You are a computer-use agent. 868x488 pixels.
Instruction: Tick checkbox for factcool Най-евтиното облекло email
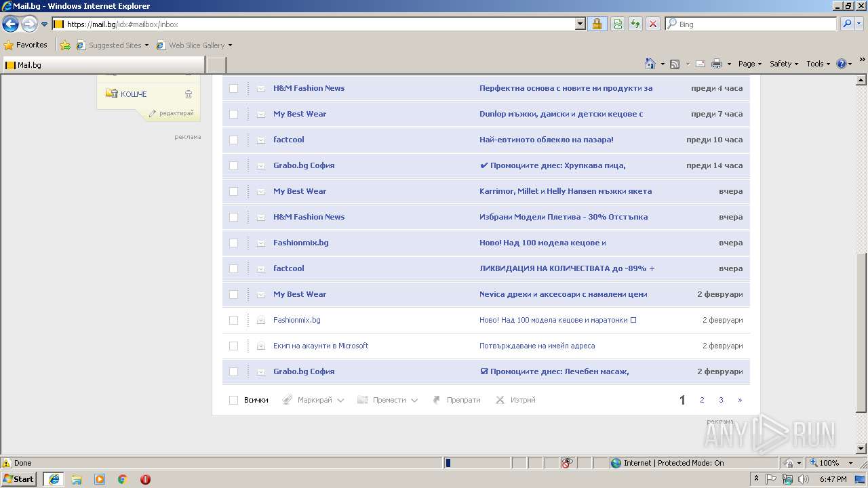[233, 140]
